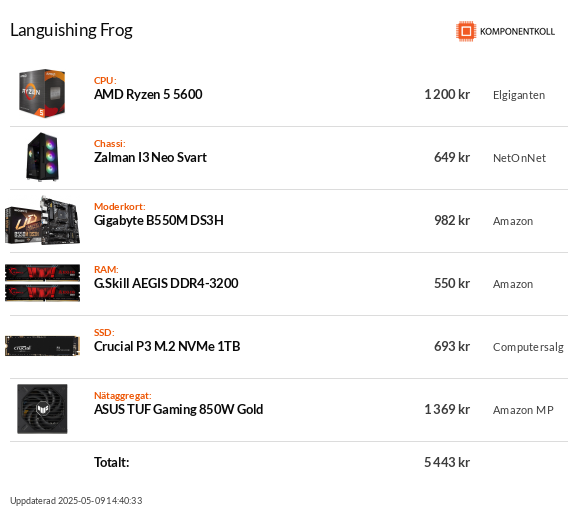Image resolution: width=577 pixels, height=514 pixels.
Task: Open the AMD Ryzen 5 5600 product link
Action: 148,95
